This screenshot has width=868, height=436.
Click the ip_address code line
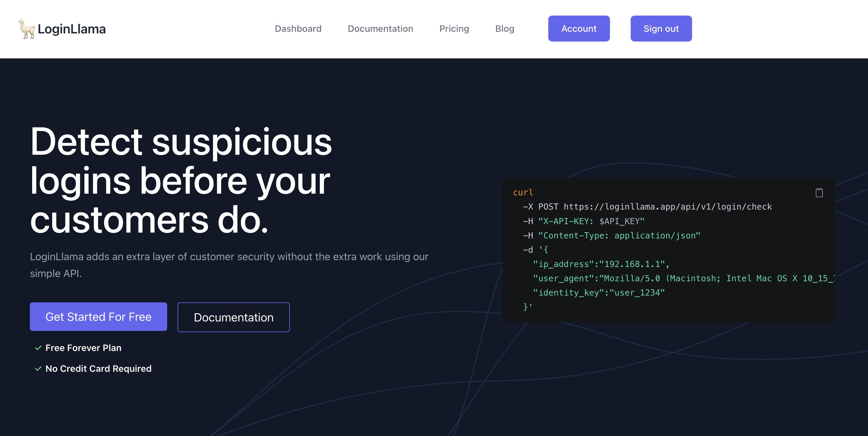pyautogui.click(x=601, y=264)
